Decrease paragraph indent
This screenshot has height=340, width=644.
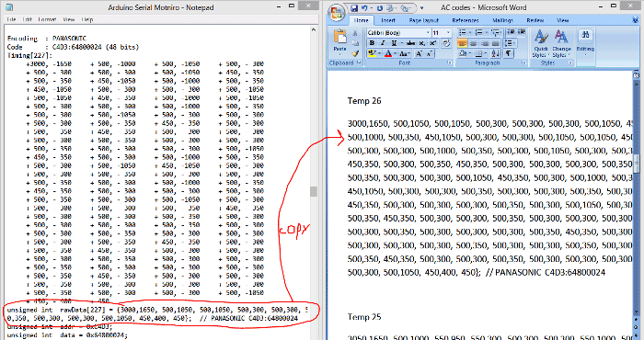click(x=511, y=32)
